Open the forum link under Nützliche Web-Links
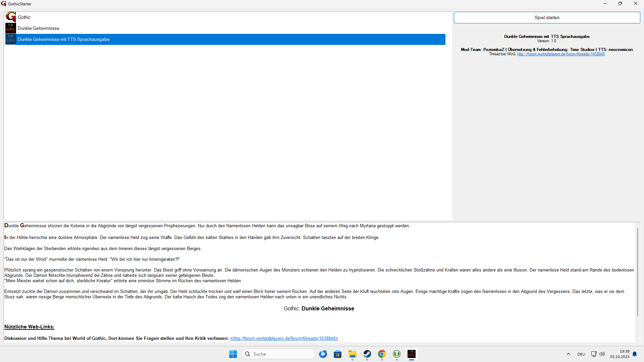The width and height of the screenshot is (644, 362). [x=284, y=338]
